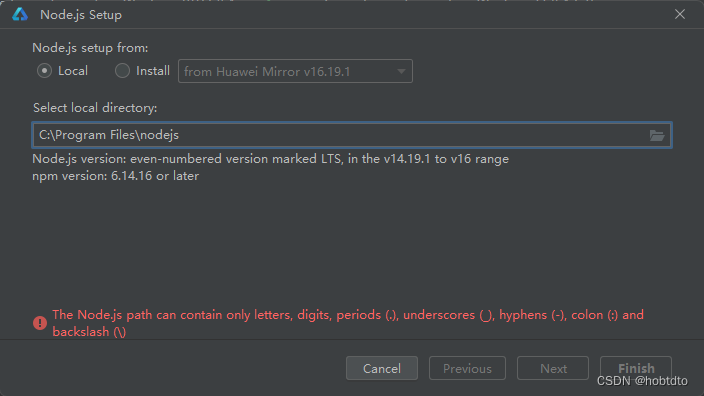Browse folders with the directory icon
Screen dimensions: 704x396
tap(656, 135)
